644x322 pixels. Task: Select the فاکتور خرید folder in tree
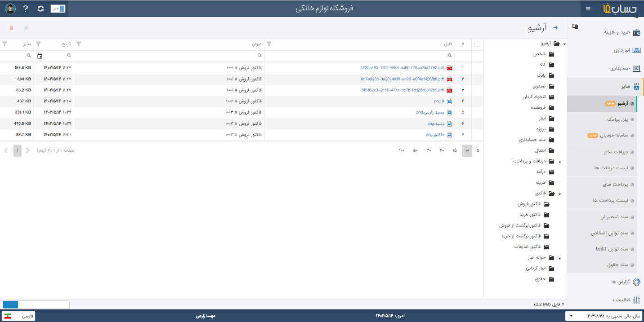[529, 215]
